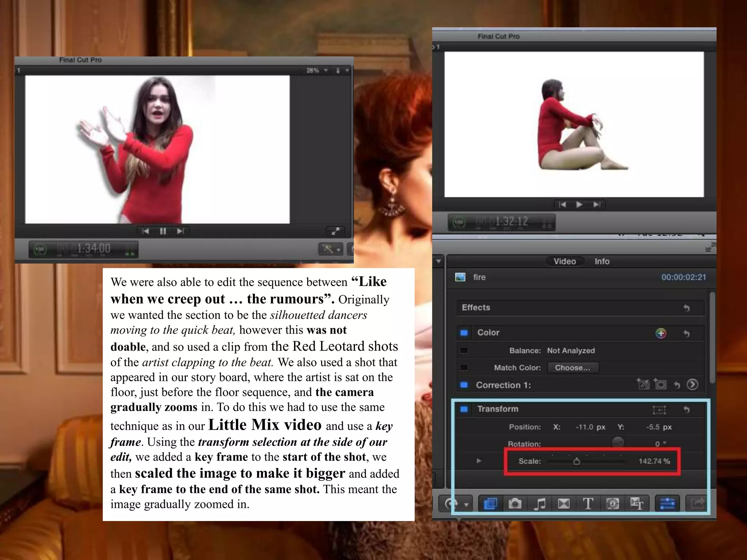This screenshot has height=560, width=747.
Task: Jump to next edit in sitting-artist viewer
Action: click(597, 205)
